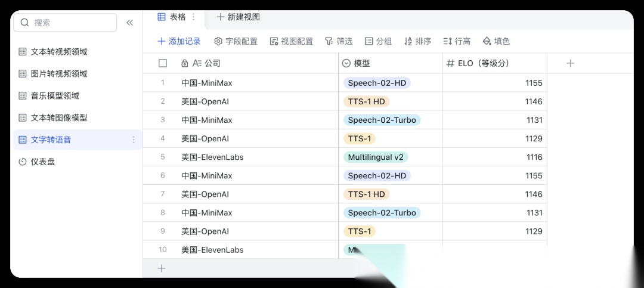Open more options for 文字转语音

click(134, 140)
